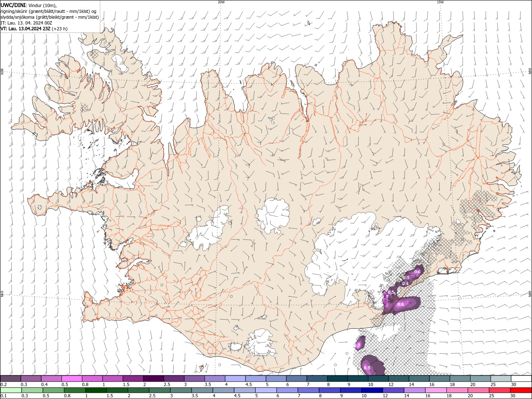Viewport: 532px width, 399px height.
Task: Select the bottom-row legend swatch between 12 and 14
Action: [x=393, y=390]
